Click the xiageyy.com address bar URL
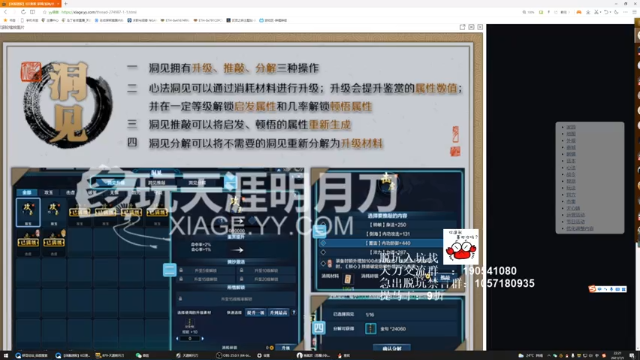The image size is (640, 360). (x=99, y=12)
